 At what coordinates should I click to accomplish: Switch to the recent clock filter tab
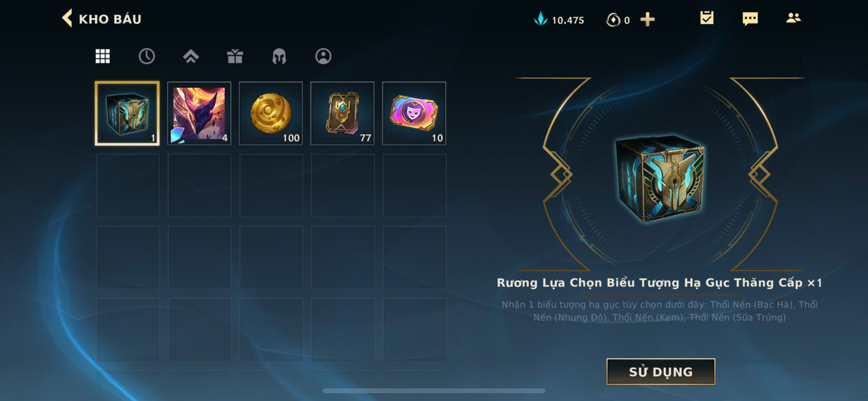click(147, 56)
